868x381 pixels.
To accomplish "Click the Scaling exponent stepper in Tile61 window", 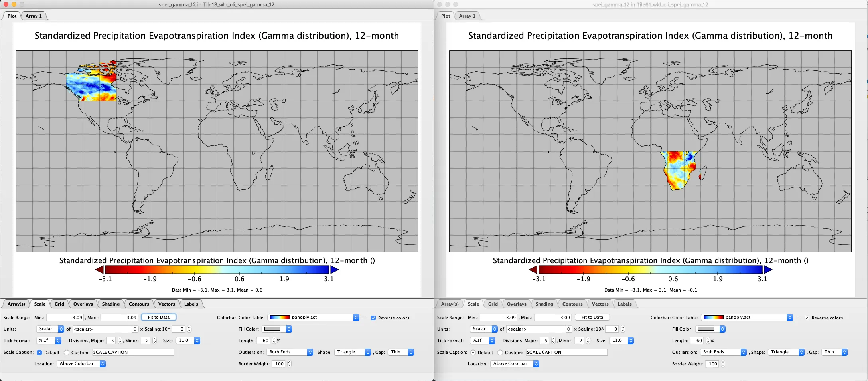I will [623, 329].
